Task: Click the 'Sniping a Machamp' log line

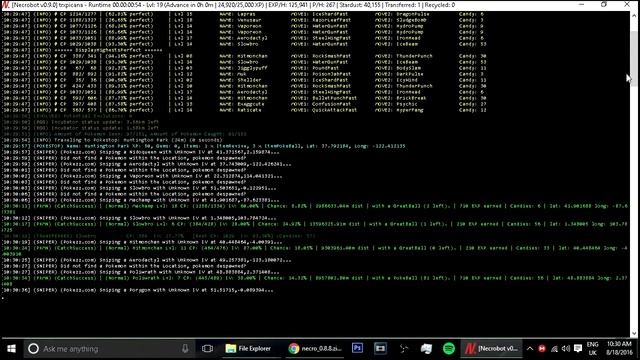Action: [x=141, y=200]
